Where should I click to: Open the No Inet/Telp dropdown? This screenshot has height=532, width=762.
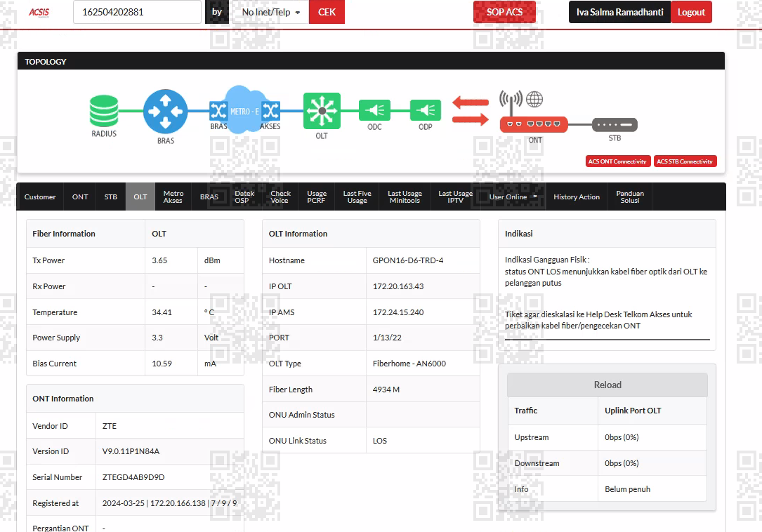click(x=270, y=12)
